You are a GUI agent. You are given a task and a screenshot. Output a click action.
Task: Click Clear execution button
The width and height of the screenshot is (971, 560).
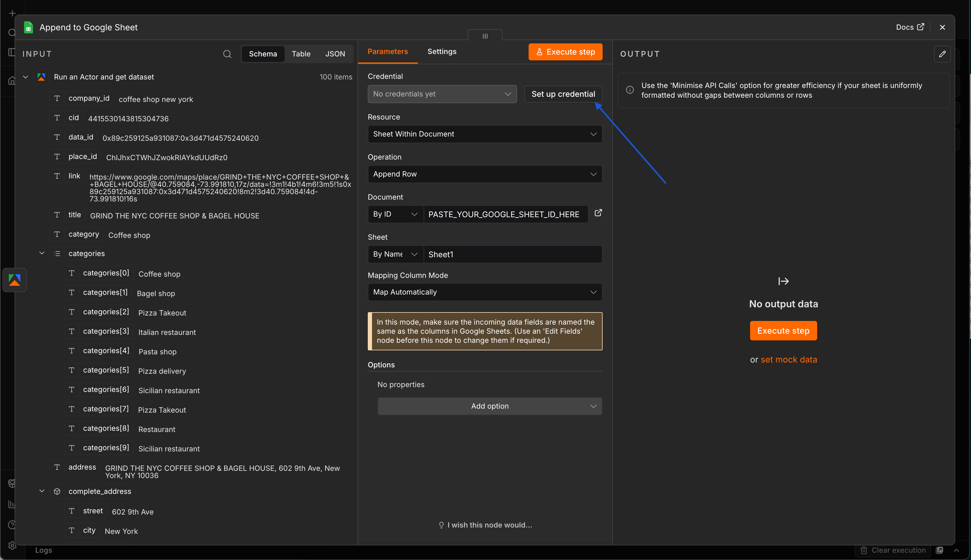pos(892,550)
